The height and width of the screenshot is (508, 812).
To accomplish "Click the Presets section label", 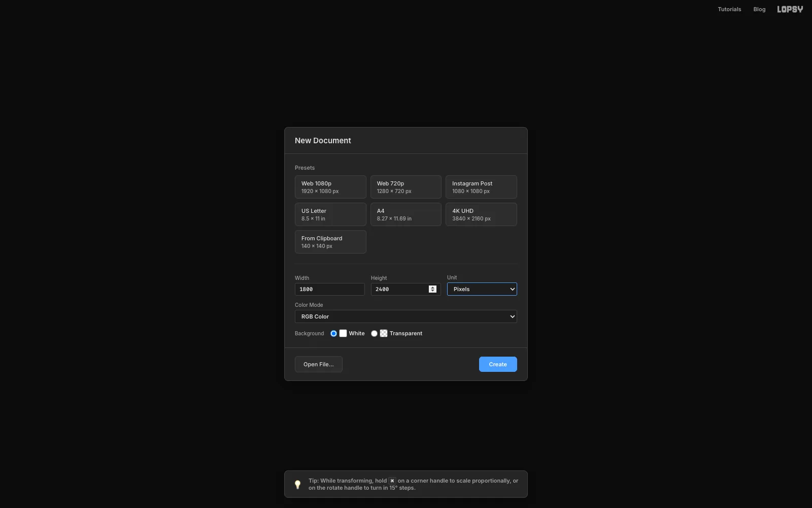I will 304,168.
